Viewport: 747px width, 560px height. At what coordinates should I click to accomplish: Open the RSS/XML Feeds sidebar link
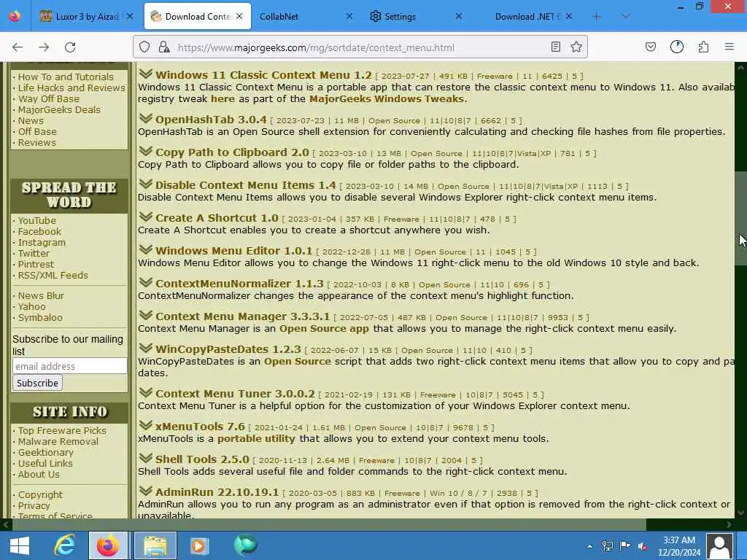click(x=53, y=275)
